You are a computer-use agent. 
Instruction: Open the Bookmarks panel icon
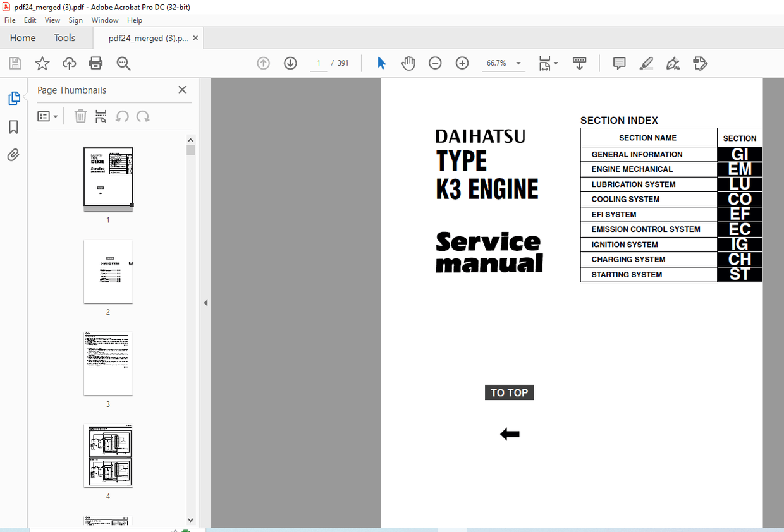click(x=14, y=127)
